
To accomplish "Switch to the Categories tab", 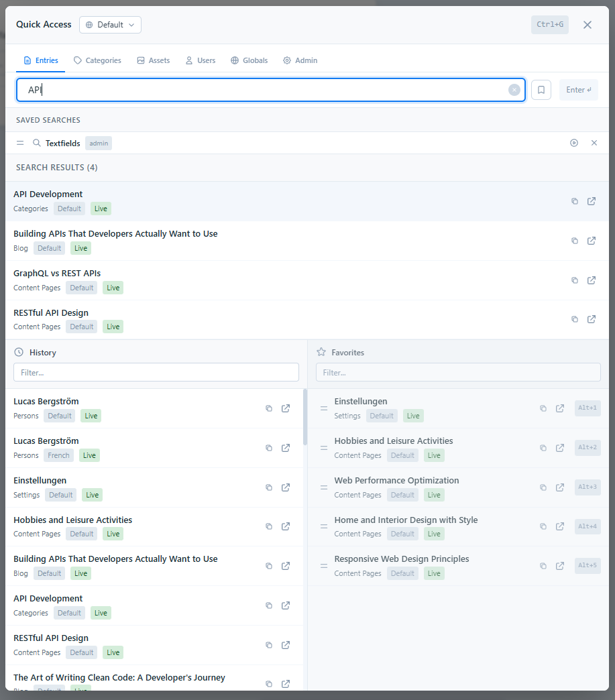I will click(x=97, y=60).
